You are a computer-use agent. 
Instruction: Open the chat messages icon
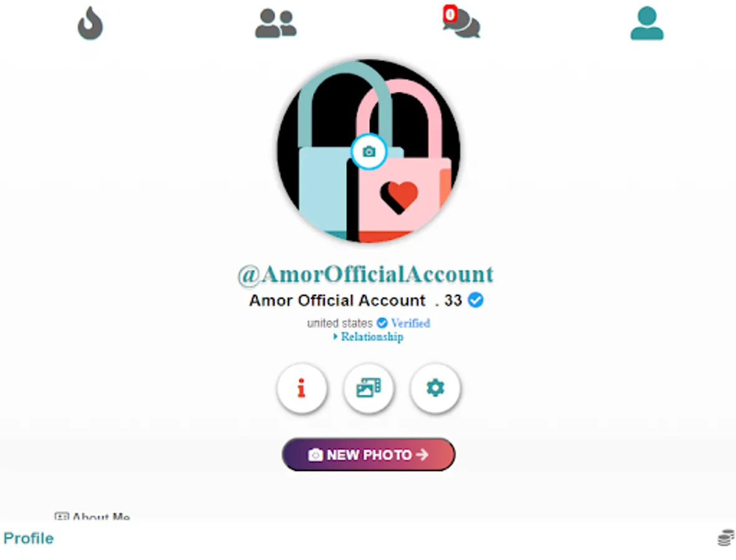coord(462,23)
